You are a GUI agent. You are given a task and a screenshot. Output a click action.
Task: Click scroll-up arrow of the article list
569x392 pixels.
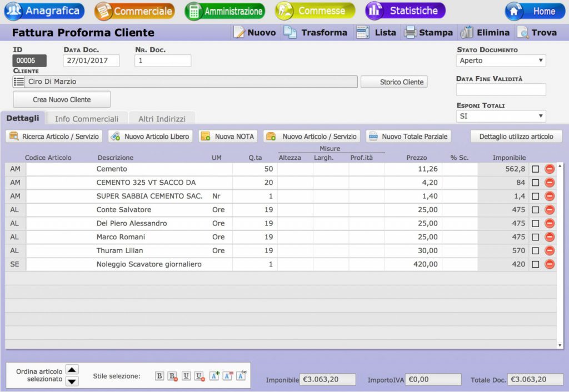pyautogui.click(x=560, y=165)
